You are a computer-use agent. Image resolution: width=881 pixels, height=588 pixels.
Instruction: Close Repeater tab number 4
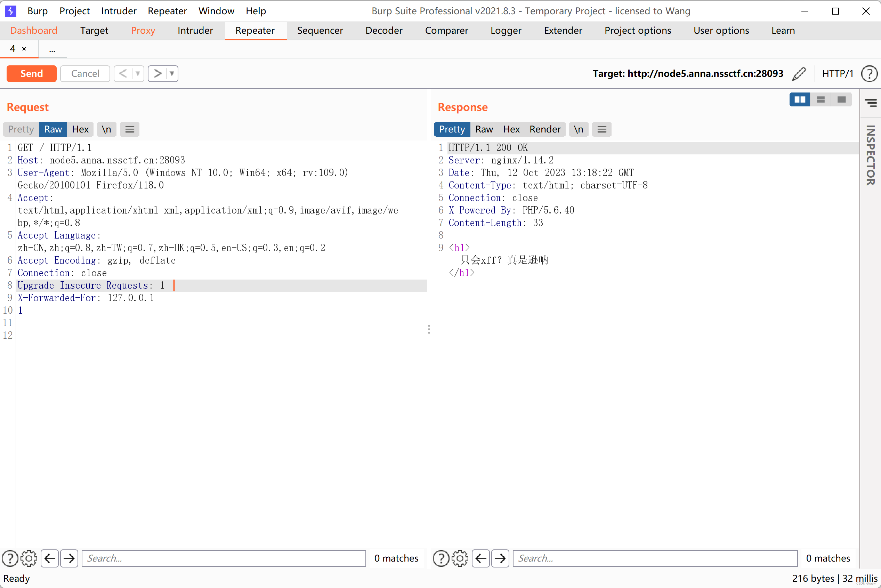(24, 49)
